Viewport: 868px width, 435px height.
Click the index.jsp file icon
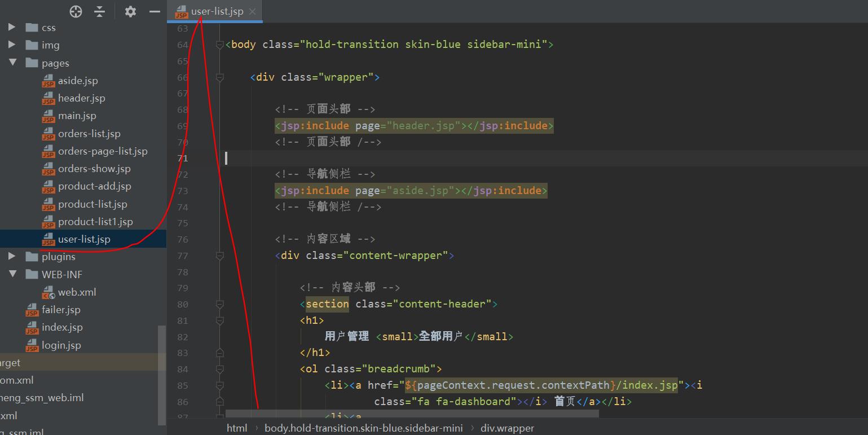tap(32, 327)
